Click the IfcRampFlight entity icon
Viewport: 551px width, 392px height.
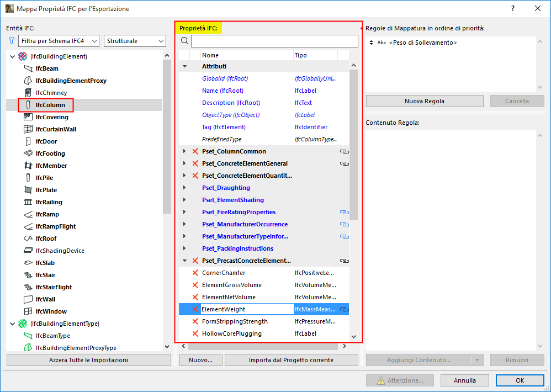(x=28, y=226)
